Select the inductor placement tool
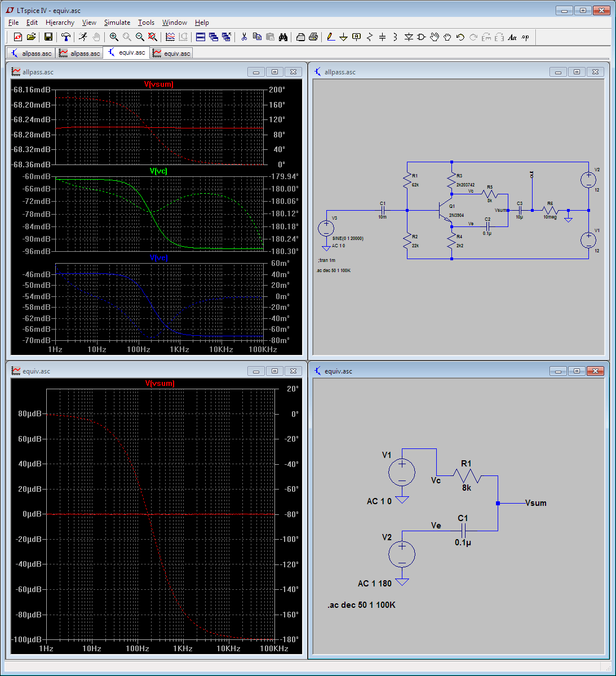Screen dimensions: 616x676 tap(396, 37)
